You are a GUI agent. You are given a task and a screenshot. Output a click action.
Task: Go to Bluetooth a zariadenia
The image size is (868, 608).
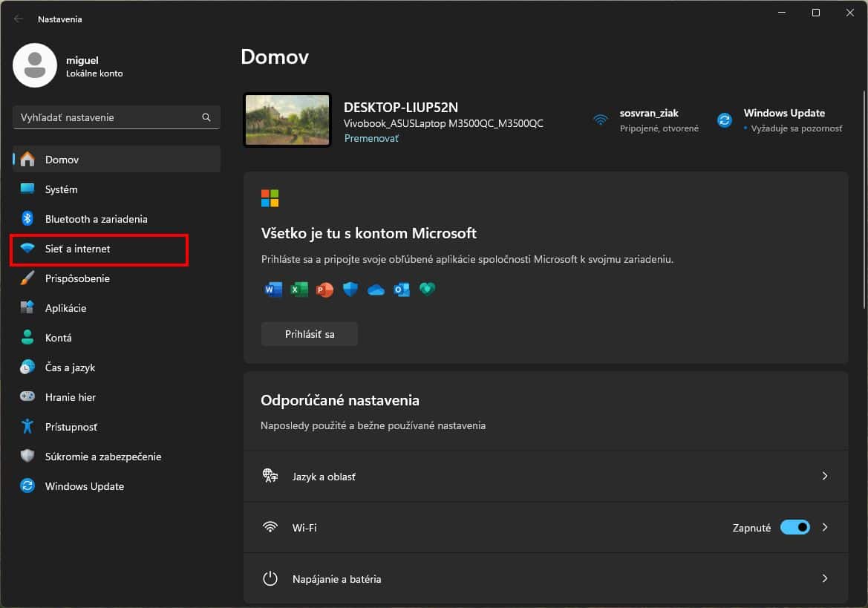click(x=117, y=219)
